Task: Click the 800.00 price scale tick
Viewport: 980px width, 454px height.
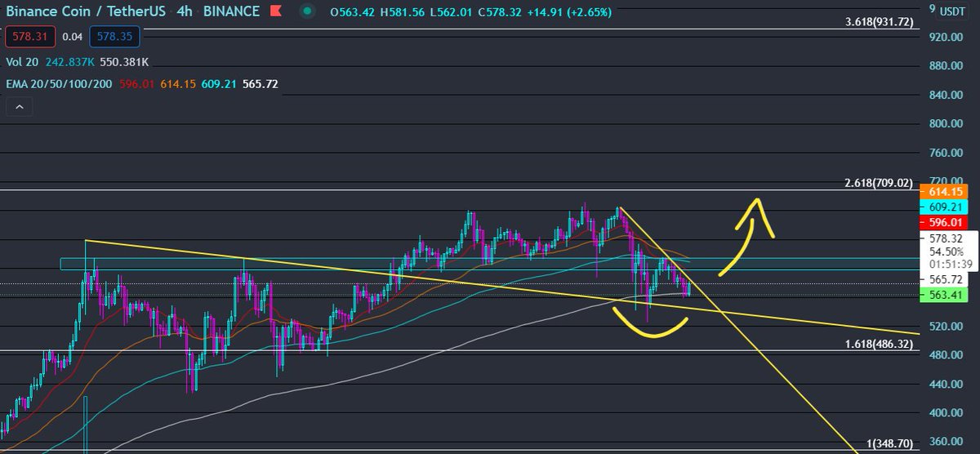Action: pyautogui.click(x=945, y=123)
